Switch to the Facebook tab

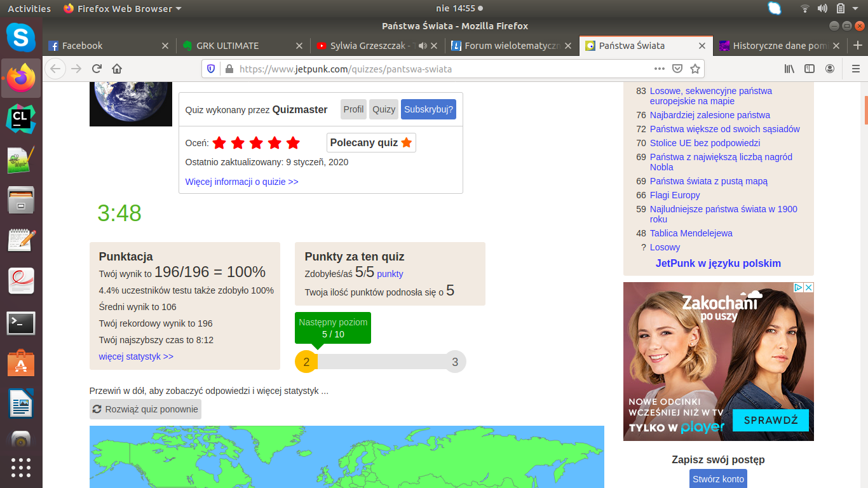click(x=83, y=46)
